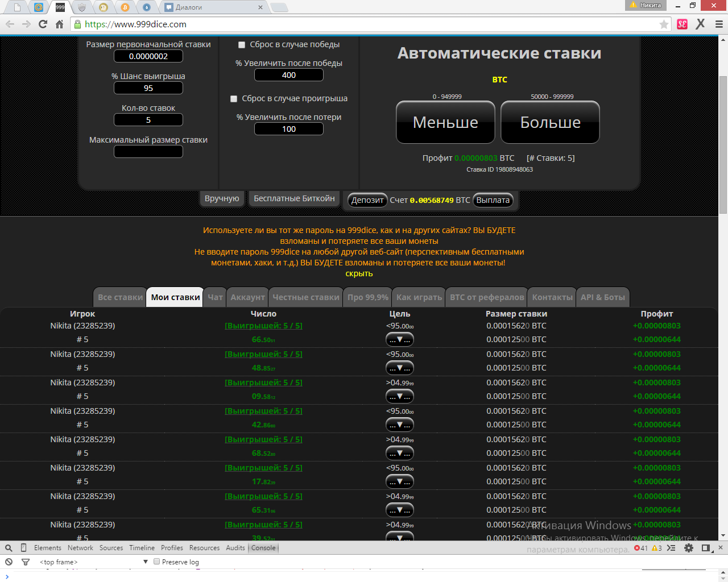Switch to the orange Bitcoin pinned tab

click(x=125, y=7)
